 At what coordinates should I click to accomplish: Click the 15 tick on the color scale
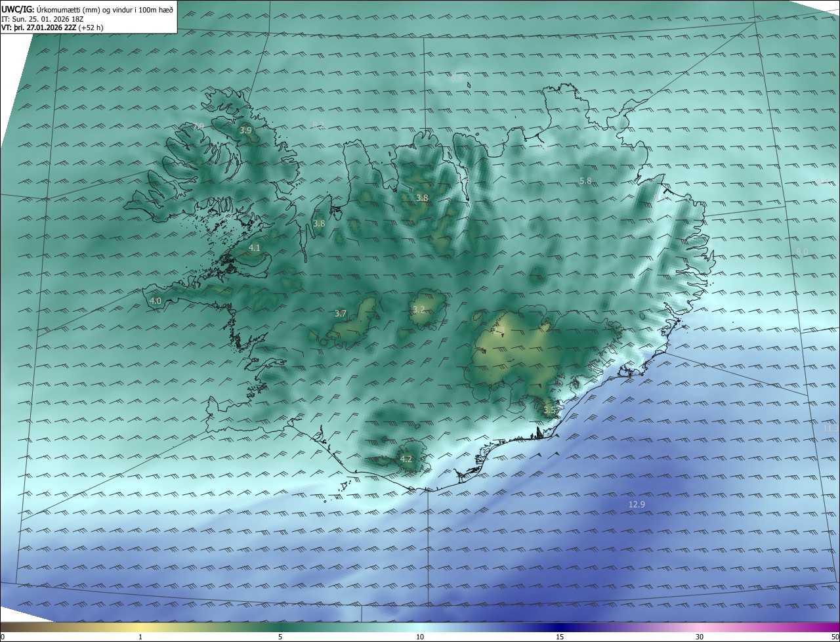pos(560,637)
